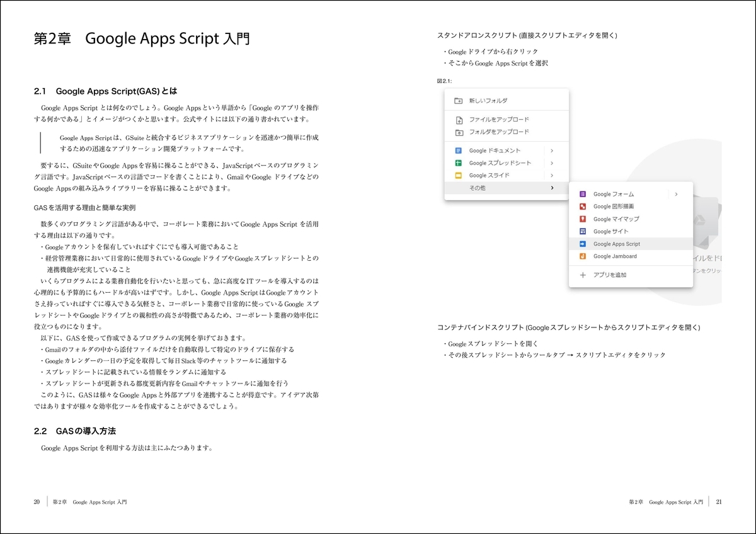Click the purple Google フォーム icon
Viewport: 756px width, 534px height.
[583, 194]
